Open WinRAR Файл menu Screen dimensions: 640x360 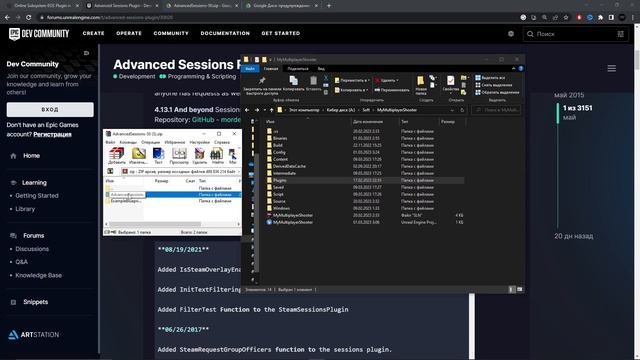tap(110, 142)
